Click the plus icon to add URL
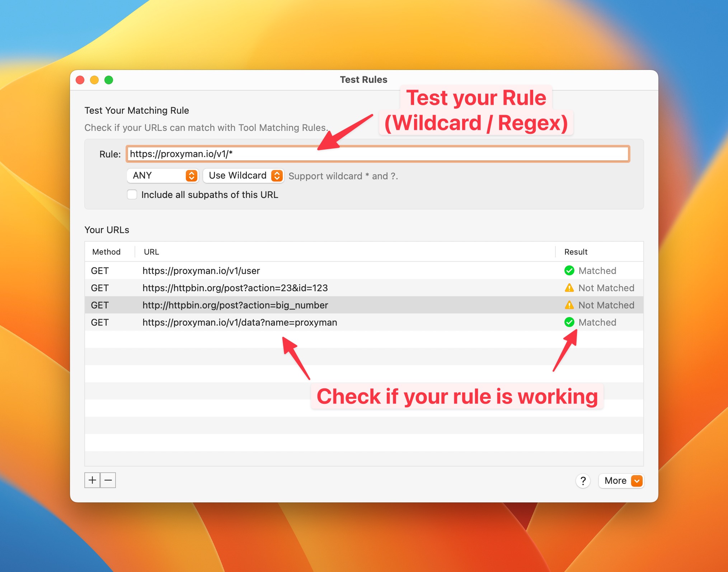The image size is (728, 572). point(92,480)
